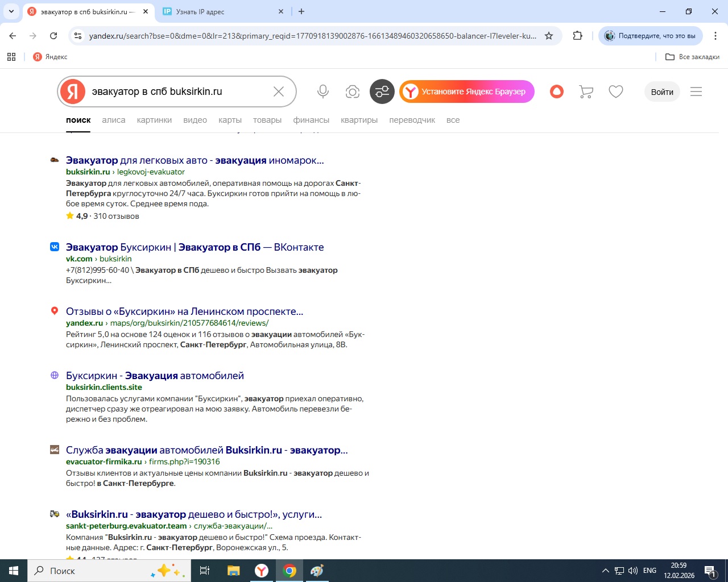Image resolution: width=728 pixels, height=582 pixels.
Task: Start voice search with microphone icon
Action: (x=323, y=92)
